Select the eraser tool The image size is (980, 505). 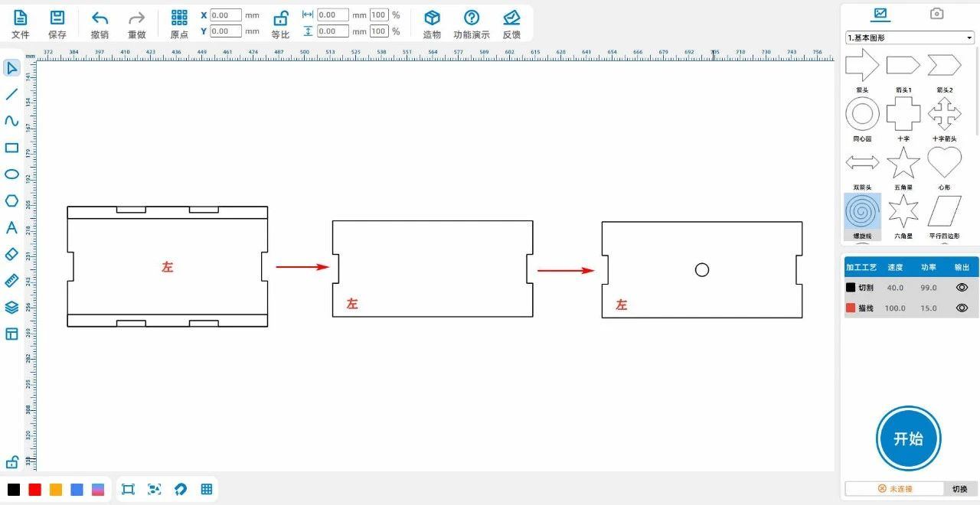(11, 254)
